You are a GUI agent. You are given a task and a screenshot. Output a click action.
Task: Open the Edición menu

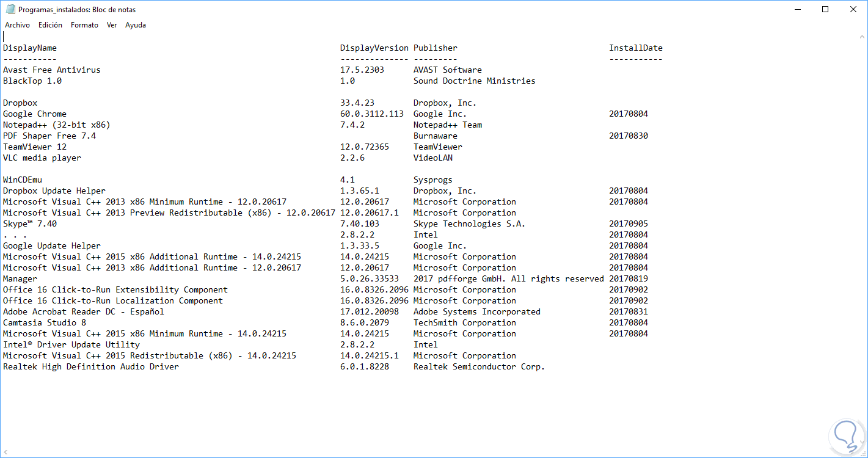[x=50, y=25]
